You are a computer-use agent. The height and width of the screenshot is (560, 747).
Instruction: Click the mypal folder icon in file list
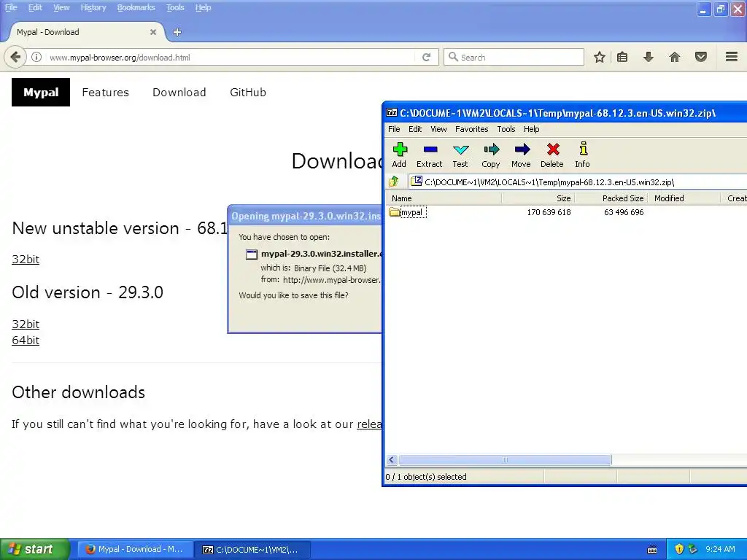(x=394, y=212)
